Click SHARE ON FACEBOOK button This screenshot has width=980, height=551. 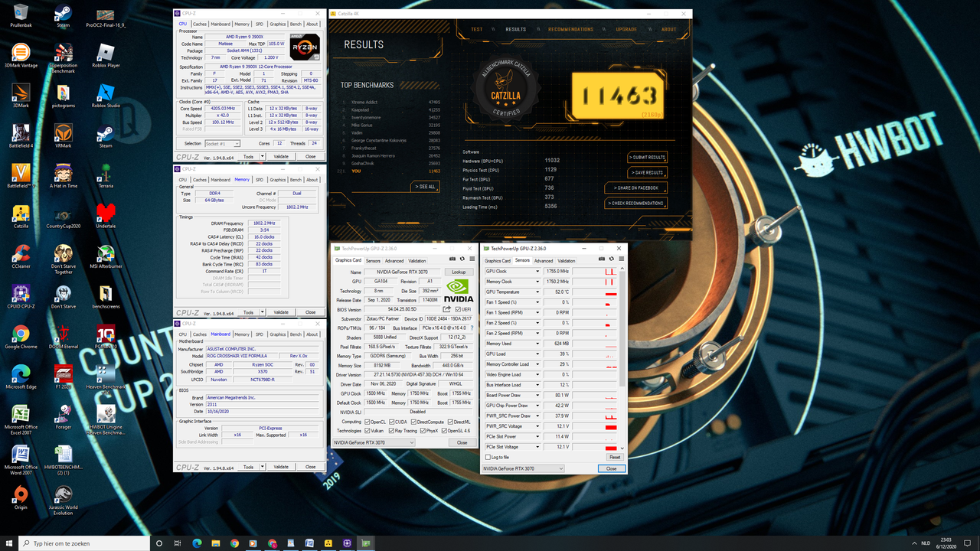point(635,187)
